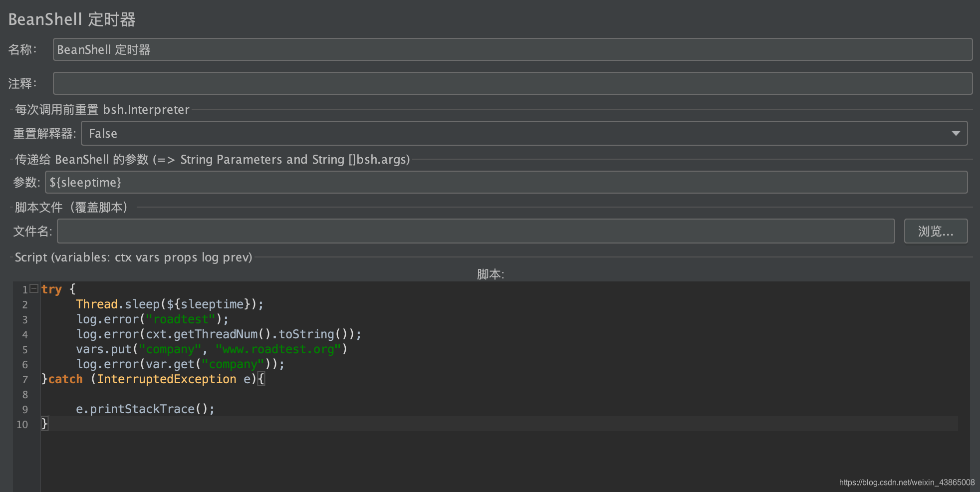Collapse the try block fold marker on line 1

click(34, 288)
